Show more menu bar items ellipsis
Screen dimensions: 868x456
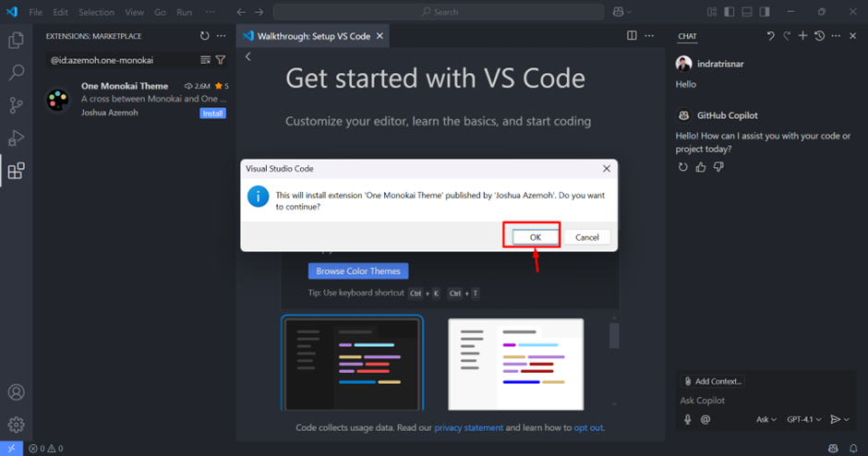(210, 12)
